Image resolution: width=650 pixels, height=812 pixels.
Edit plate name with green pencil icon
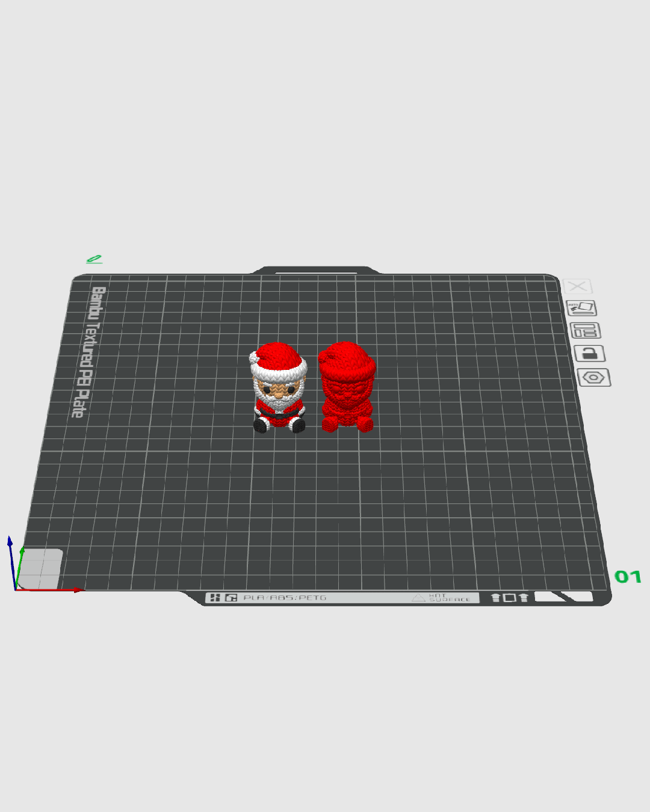(x=94, y=259)
